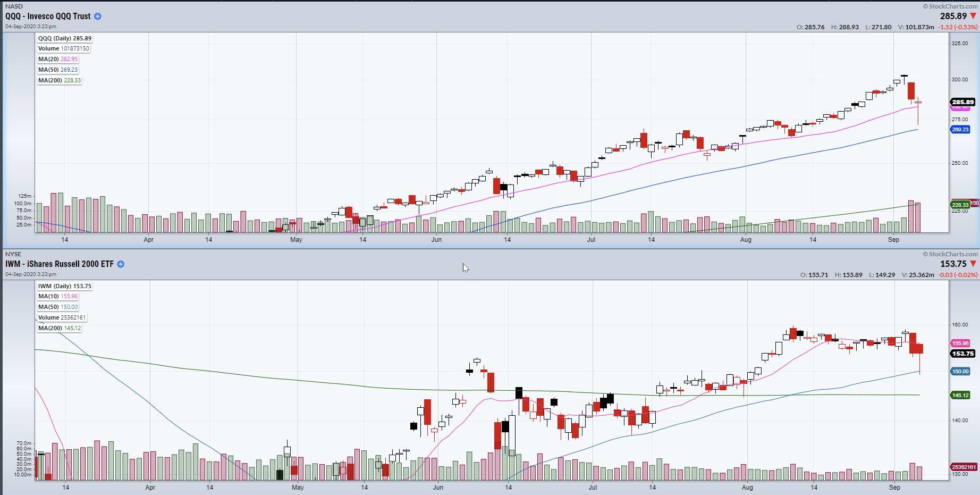980x495 pixels.
Task: Click the Volume 101873150 legend entry
Action: (64, 48)
